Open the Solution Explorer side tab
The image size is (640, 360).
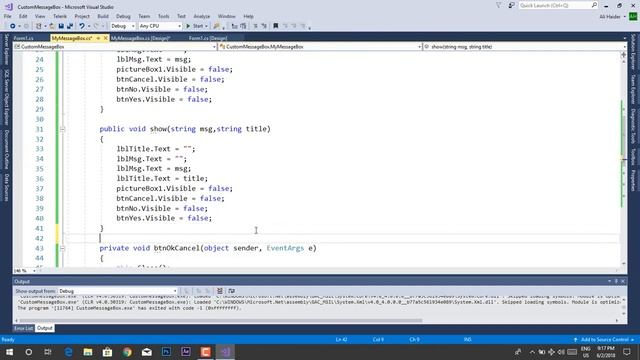click(633, 51)
